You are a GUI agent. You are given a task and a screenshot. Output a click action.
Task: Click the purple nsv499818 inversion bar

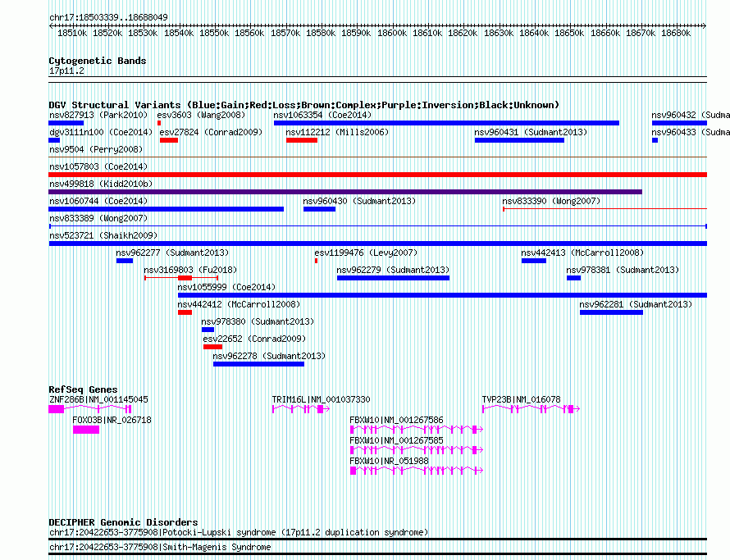pos(345,192)
